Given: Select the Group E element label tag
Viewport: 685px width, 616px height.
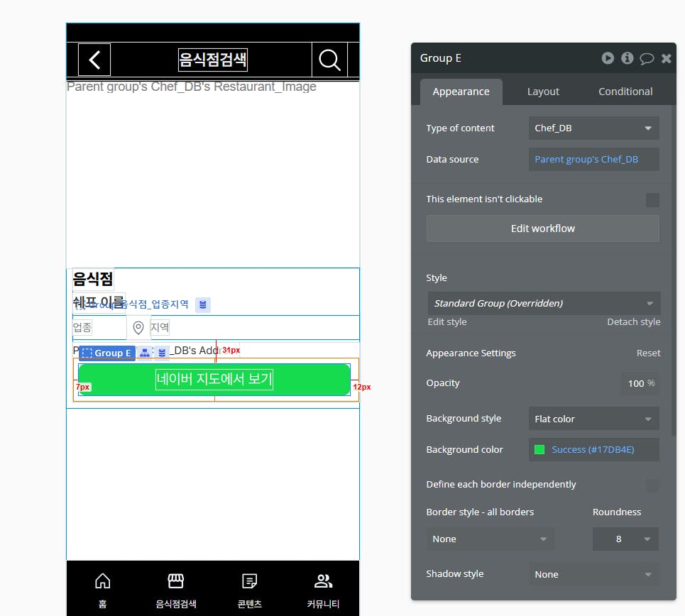Looking at the screenshot, I should point(107,353).
